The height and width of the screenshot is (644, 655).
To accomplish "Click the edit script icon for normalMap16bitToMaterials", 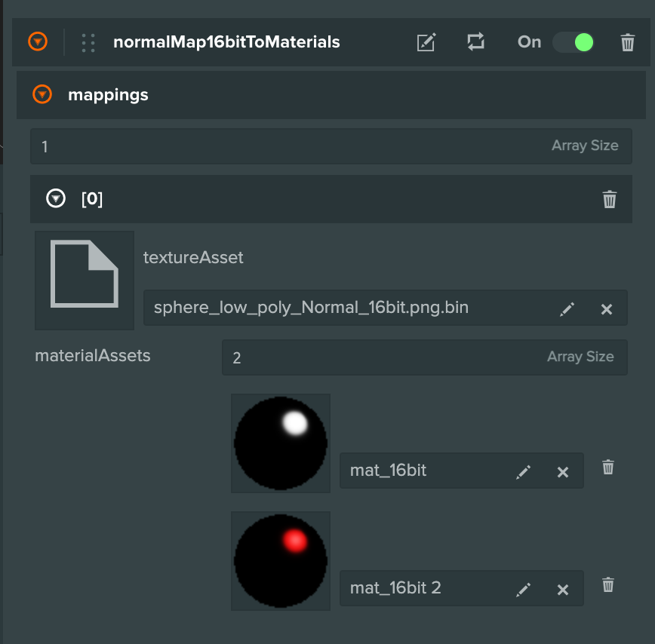I will [x=426, y=42].
